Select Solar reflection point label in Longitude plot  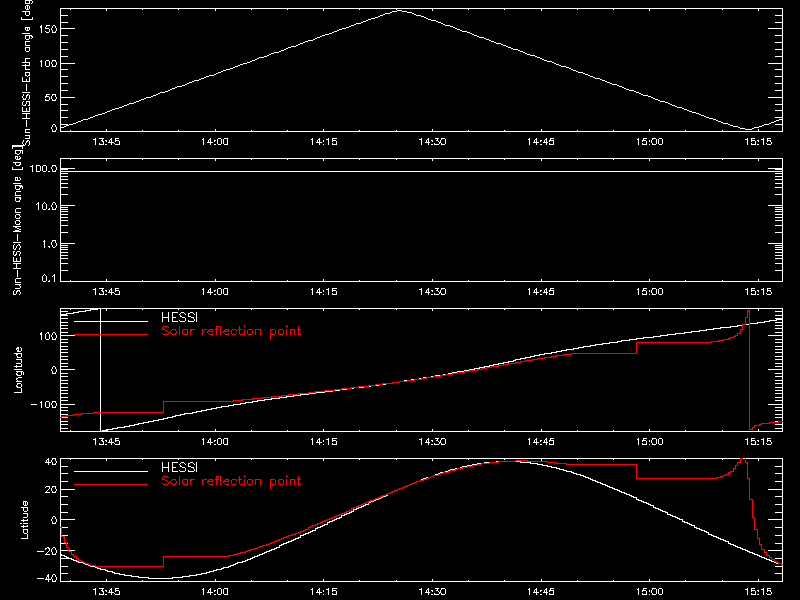point(231,331)
